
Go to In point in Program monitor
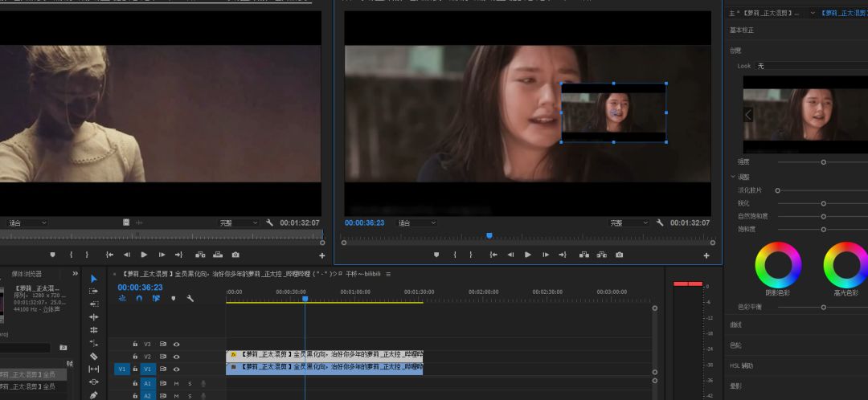tap(493, 255)
